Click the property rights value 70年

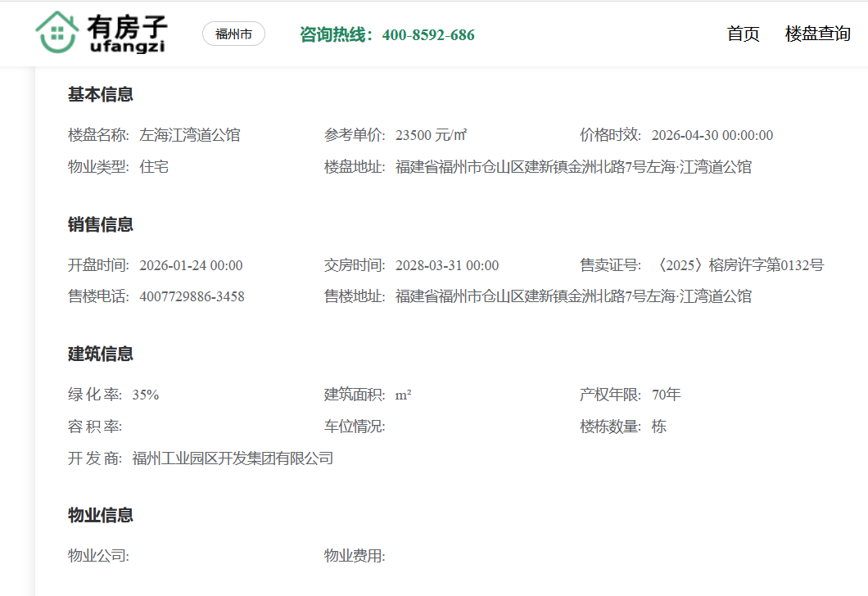point(666,395)
